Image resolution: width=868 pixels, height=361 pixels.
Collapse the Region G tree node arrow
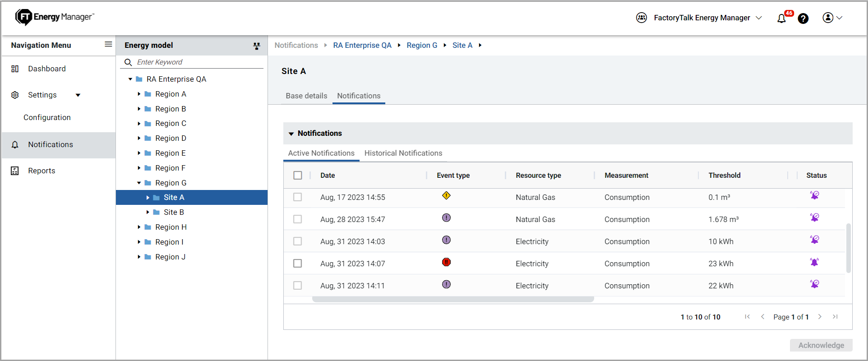[139, 183]
